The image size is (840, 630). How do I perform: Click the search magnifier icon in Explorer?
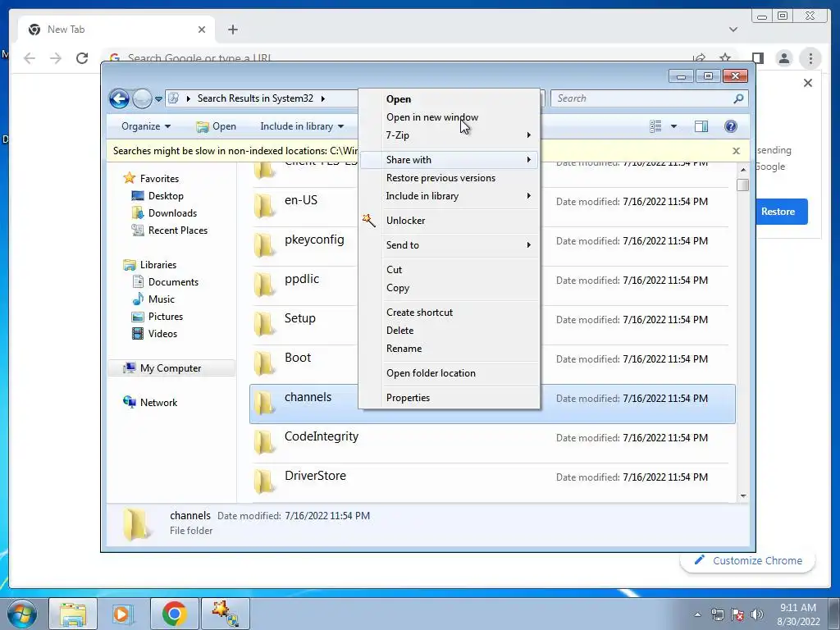pos(738,98)
